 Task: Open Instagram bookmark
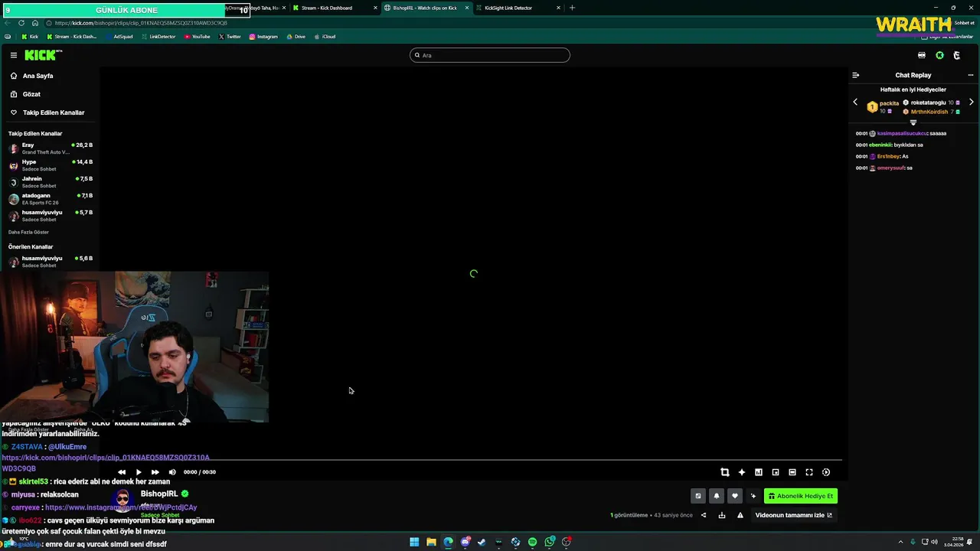pyautogui.click(x=263, y=37)
